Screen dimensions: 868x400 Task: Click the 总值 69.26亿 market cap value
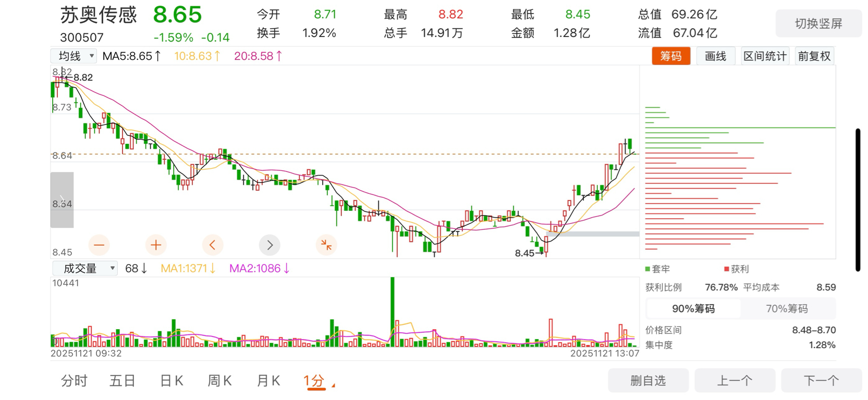694,15
